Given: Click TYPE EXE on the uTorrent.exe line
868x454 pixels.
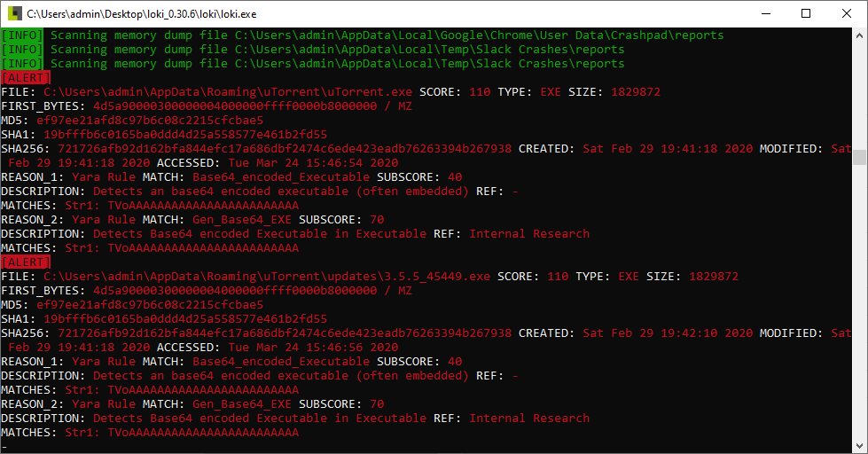Looking at the screenshot, I should tap(529, 92).
